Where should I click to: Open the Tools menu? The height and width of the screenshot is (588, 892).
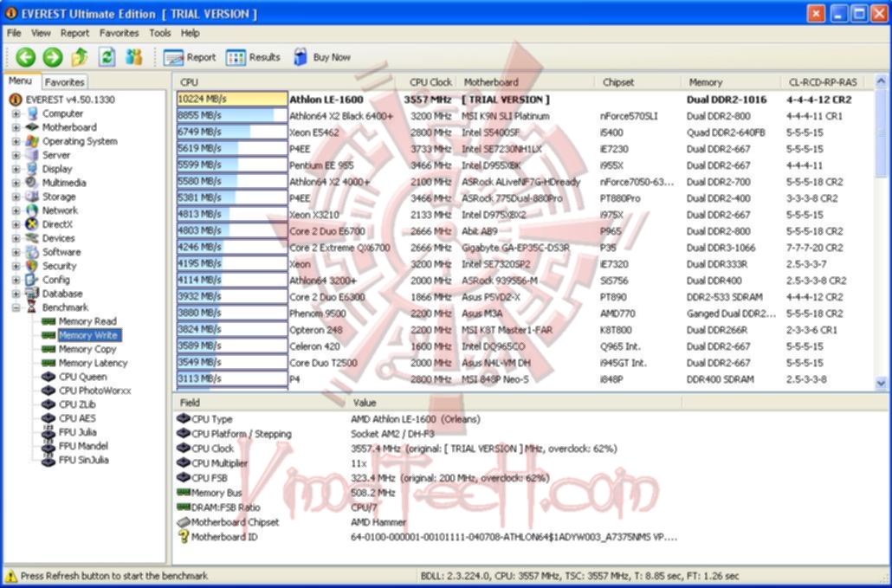160,33
